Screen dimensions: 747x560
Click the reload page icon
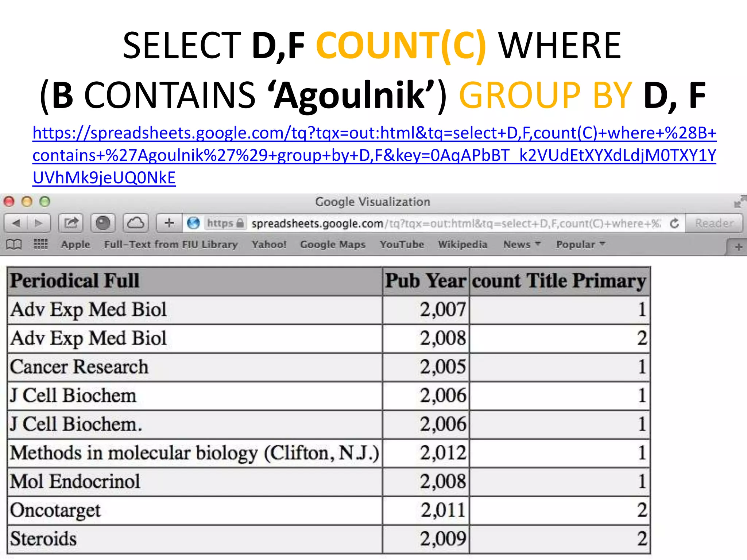674,223
